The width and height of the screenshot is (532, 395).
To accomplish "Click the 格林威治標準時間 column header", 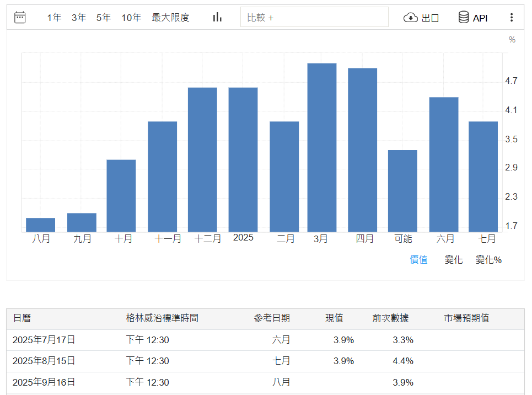I will tap(162, 318).
